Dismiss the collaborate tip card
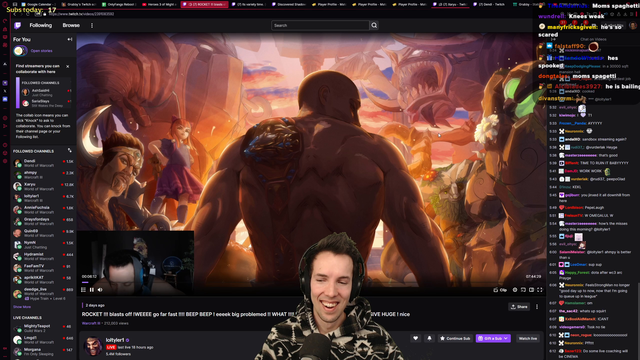The image size is (640, 360). [x=68, y=66]
